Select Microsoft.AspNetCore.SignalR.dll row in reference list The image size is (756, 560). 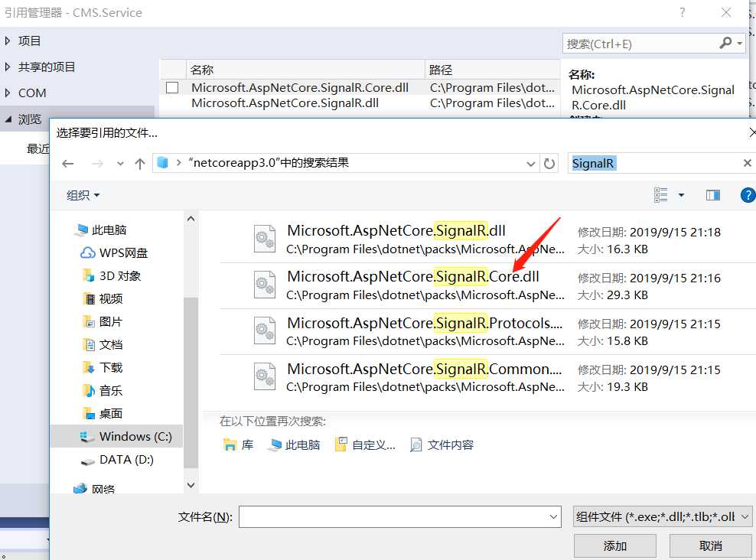point(359,103)
